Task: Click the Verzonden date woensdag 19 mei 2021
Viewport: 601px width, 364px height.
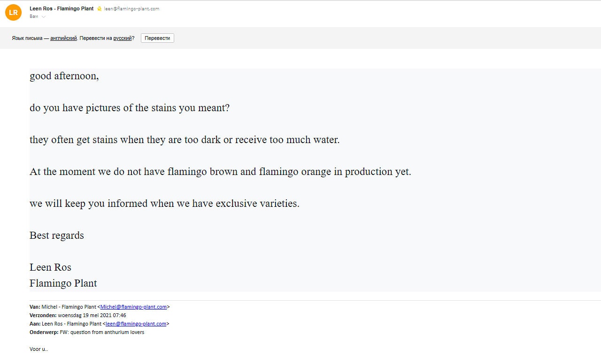Action: (92, 315)
